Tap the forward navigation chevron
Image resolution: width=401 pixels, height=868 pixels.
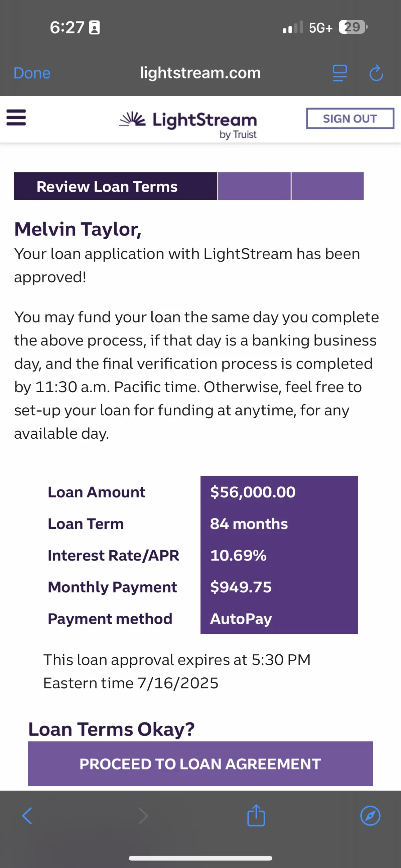143,816
